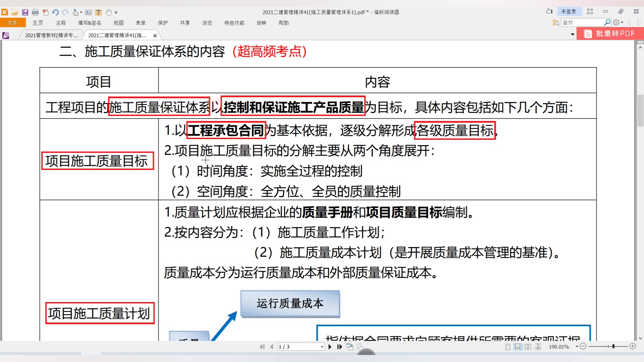Open the 表单 tab
The height and width of the screenshot is (362, 644).
point(141,23)
